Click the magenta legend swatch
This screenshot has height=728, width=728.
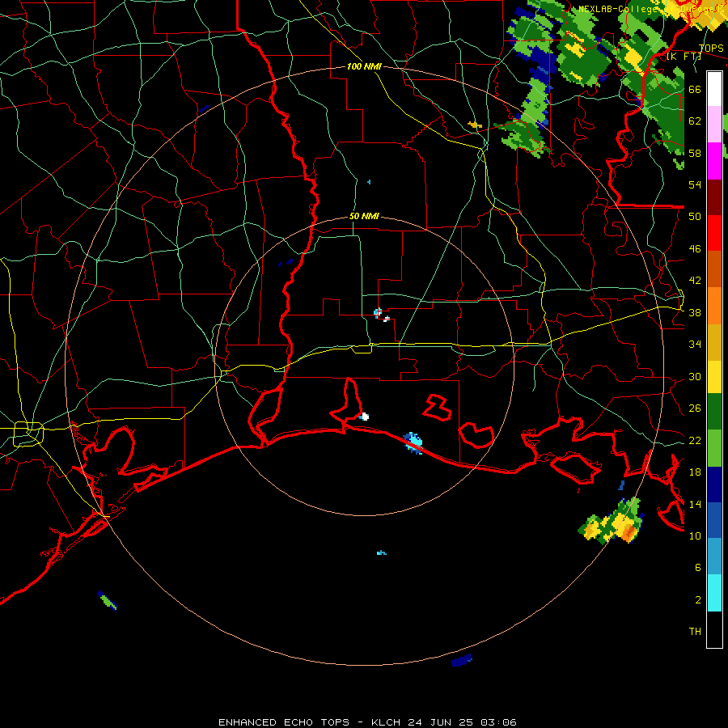coord(714,161)
